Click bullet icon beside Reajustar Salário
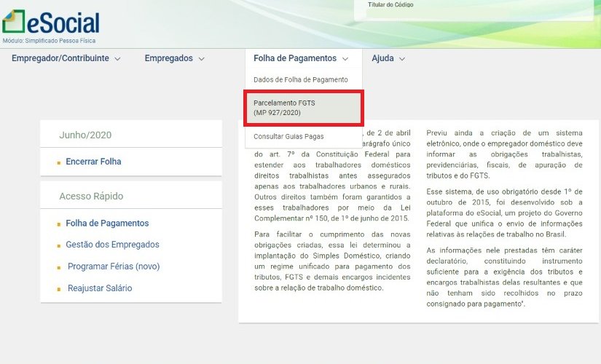The image size is (601, 364). click(59, 290)
